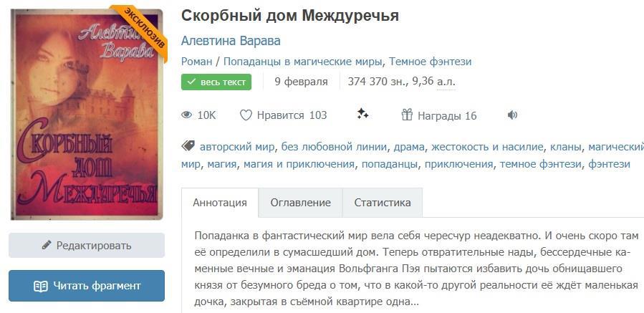
Task: Click the eye views counter icon
Action: [187, 115]
